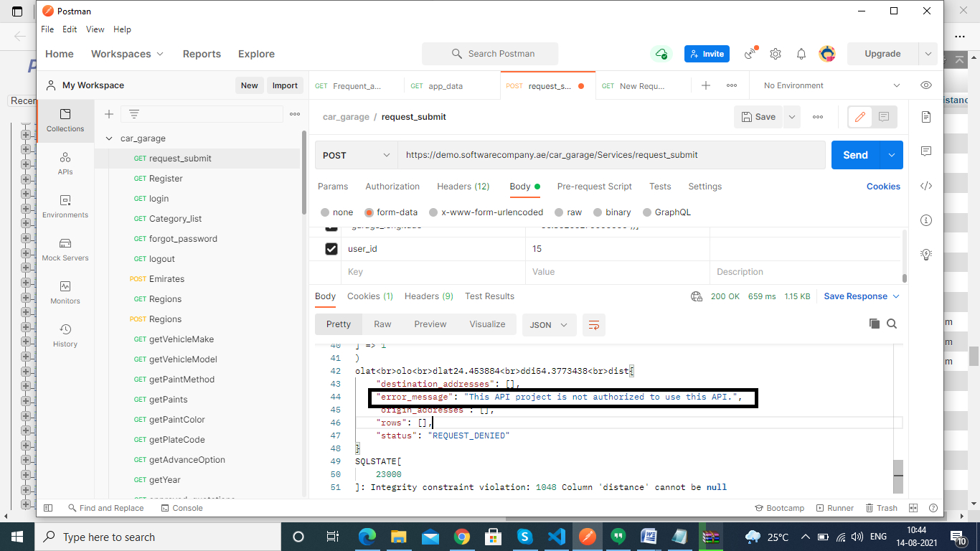Search the response with magnifier icon
The width and height of the screenshot is (980, 551).
pyautogui.click(x=892, y=324)
